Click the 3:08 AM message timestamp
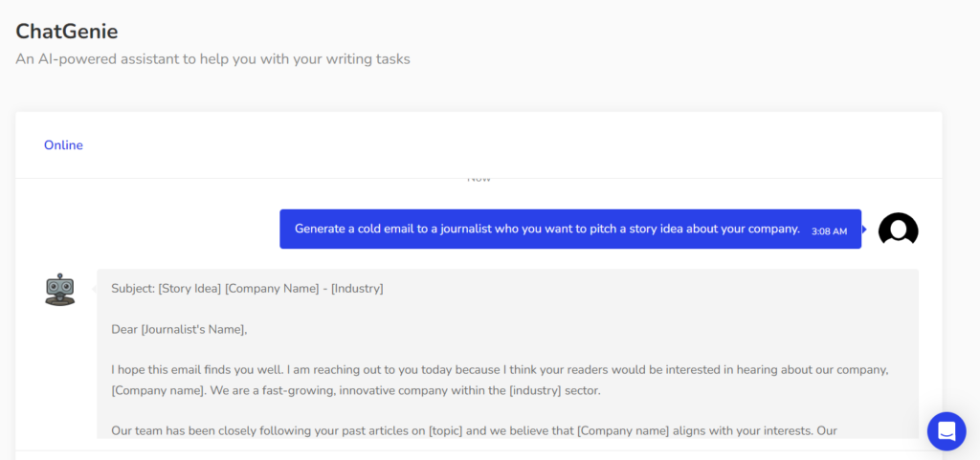 (829, 231)
